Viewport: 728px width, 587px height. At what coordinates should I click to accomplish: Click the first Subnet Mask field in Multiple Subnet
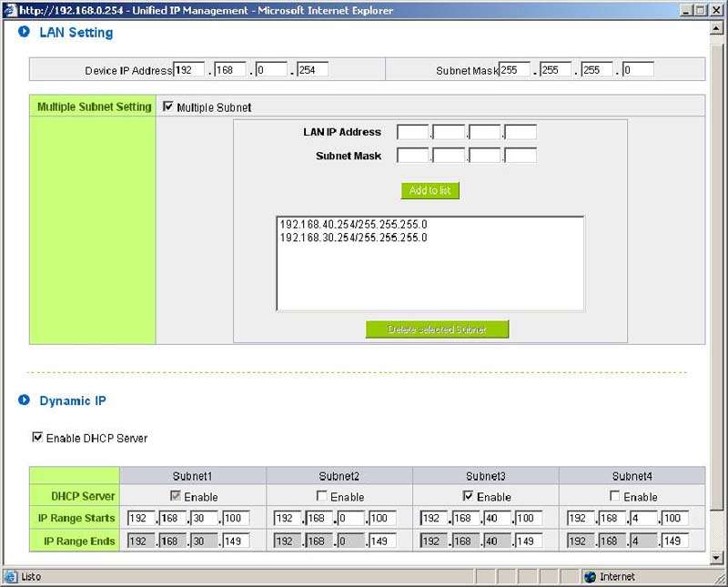(413, 156)
